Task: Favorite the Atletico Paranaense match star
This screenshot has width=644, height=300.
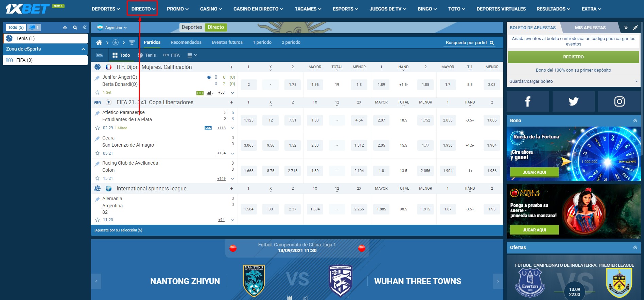Action: [x=98, y=128]
